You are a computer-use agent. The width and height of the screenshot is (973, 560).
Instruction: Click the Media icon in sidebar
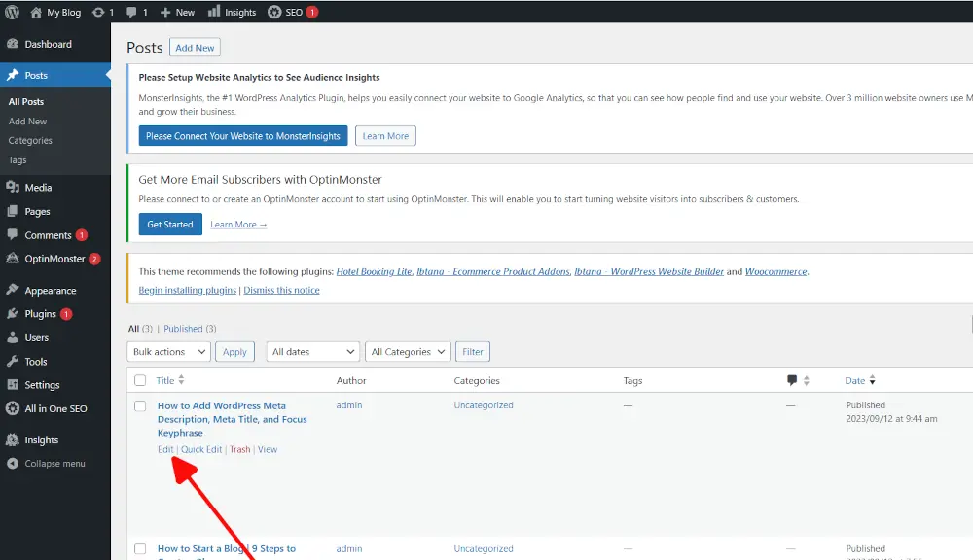(x=13, y=188)
